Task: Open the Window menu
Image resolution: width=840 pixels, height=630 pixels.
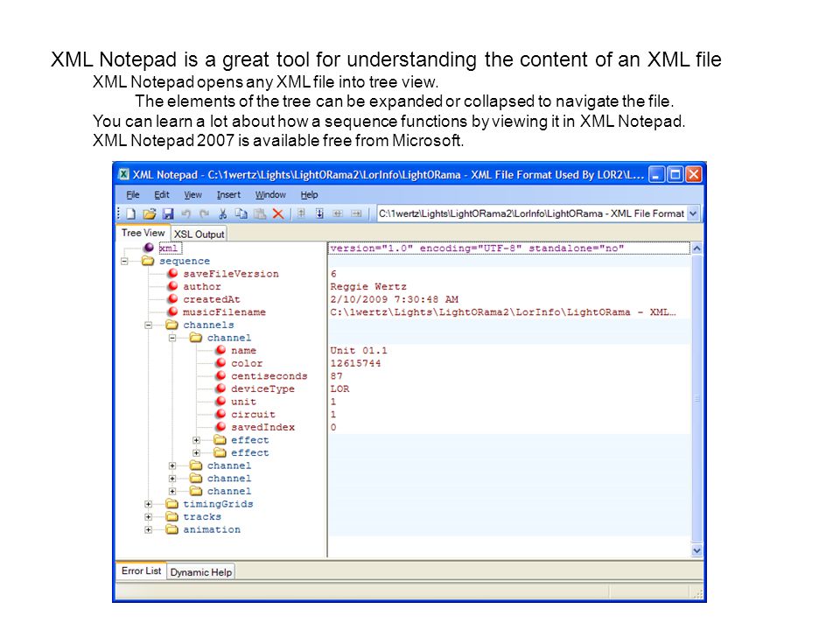Action: click(270, 194)
